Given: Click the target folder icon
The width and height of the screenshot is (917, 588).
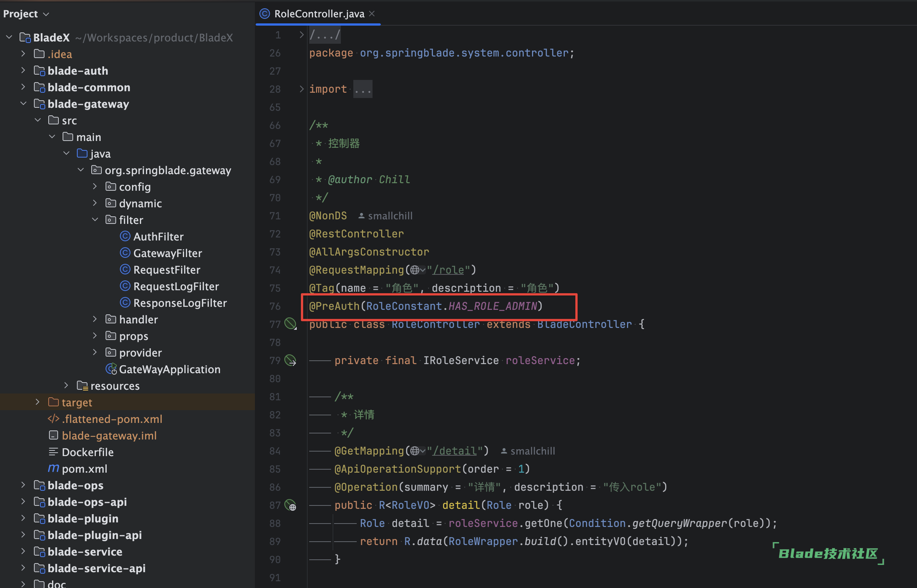Looking at the screenshot, I should 54,402.
